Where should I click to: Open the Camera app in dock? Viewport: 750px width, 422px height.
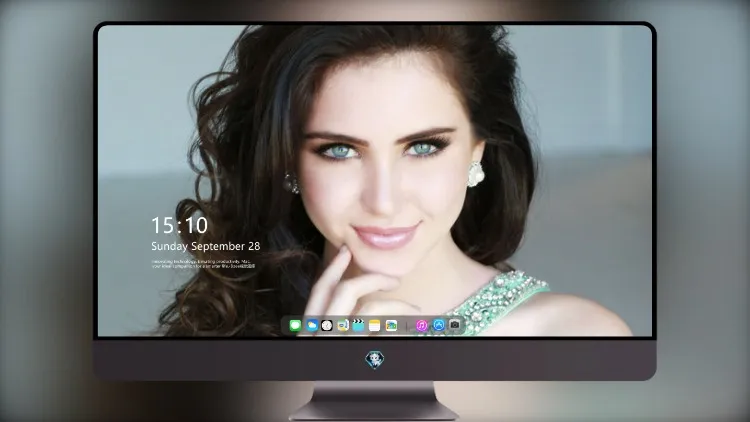(454, 325)
